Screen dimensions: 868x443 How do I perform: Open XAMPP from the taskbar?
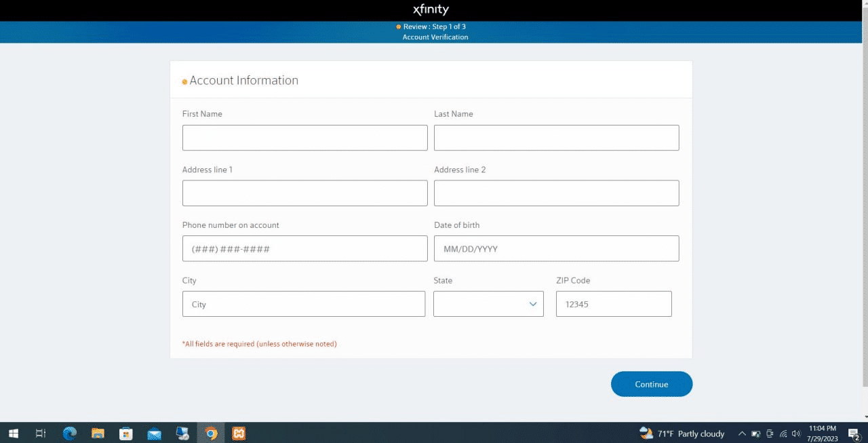239,434
